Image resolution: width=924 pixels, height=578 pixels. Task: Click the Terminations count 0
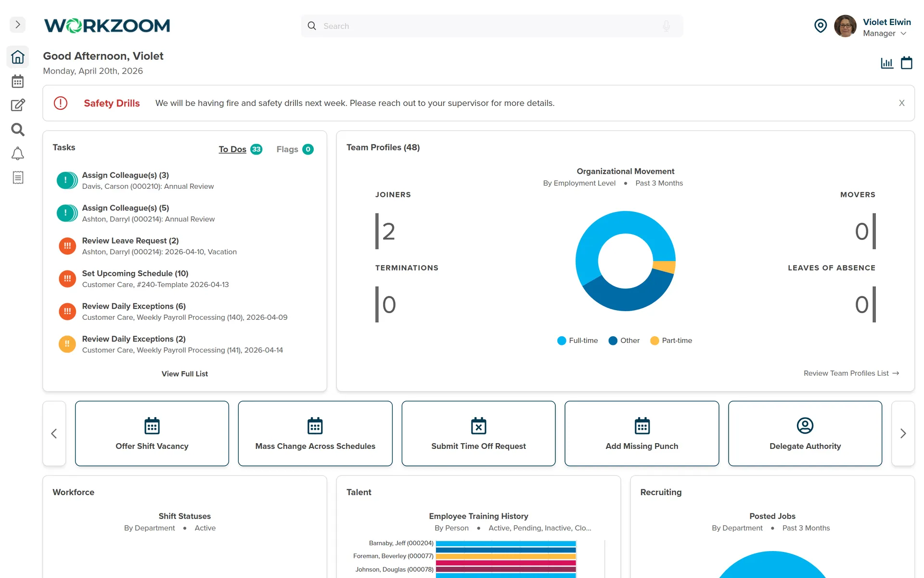[x=389, y=305]
